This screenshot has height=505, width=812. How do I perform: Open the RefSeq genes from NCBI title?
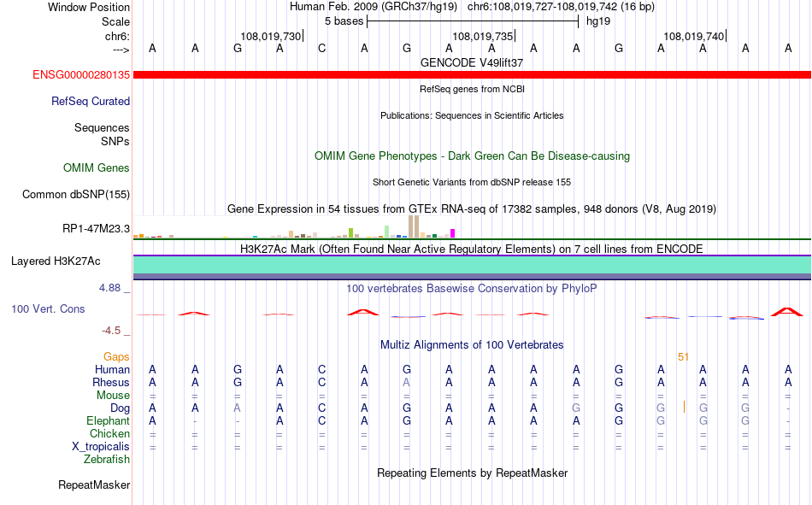(x=472, y=89)
